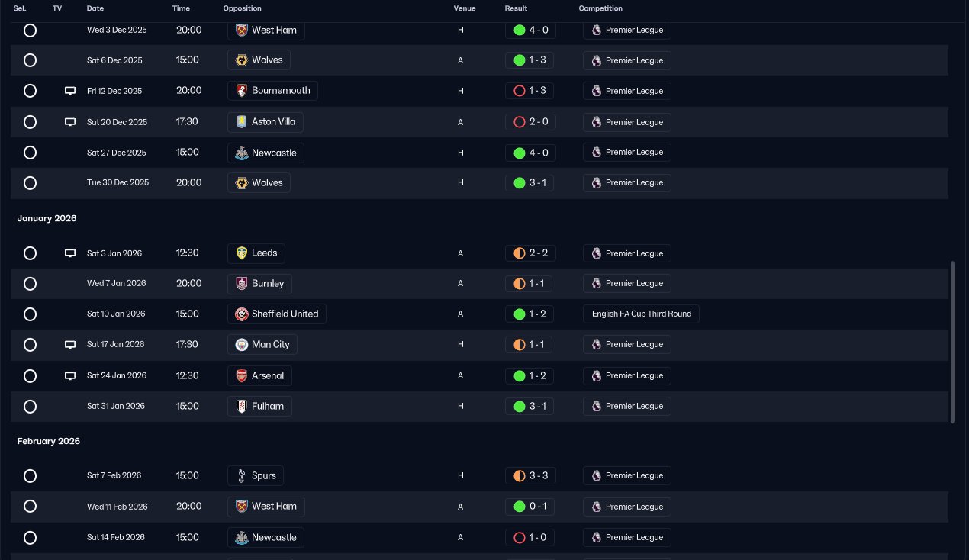The width and height of the screenshot is (969, 560).
Task: Open the 1 - 3 Bournemouth result
Action: pyautogui.click(x=530, y=91)
